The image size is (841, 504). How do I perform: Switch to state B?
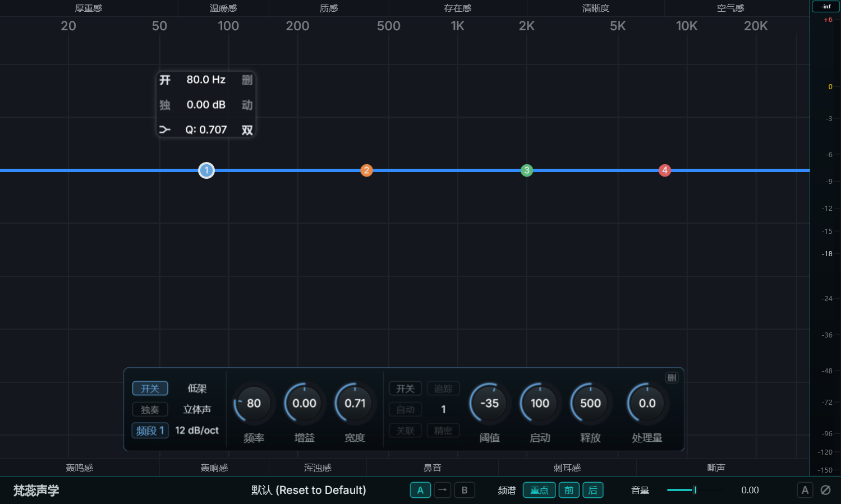pos(465,490)
